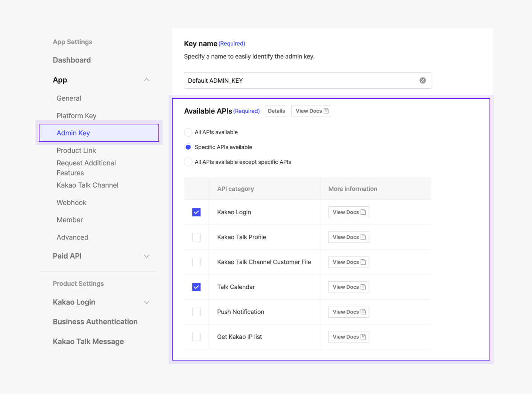Expand the Paid API section
The height and width of the screenshot is (394, 532).
pos(147,256)
